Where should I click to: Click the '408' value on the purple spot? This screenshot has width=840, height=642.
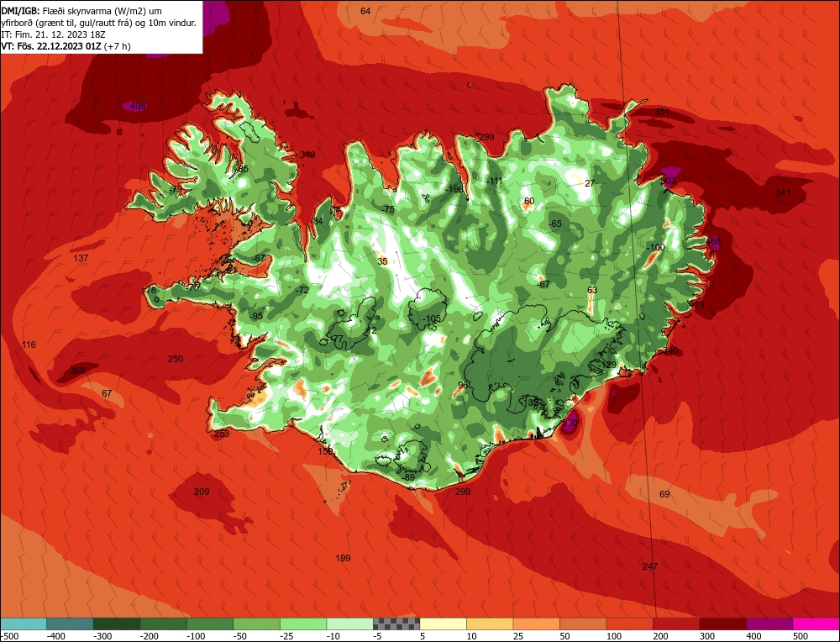(138, 106)
